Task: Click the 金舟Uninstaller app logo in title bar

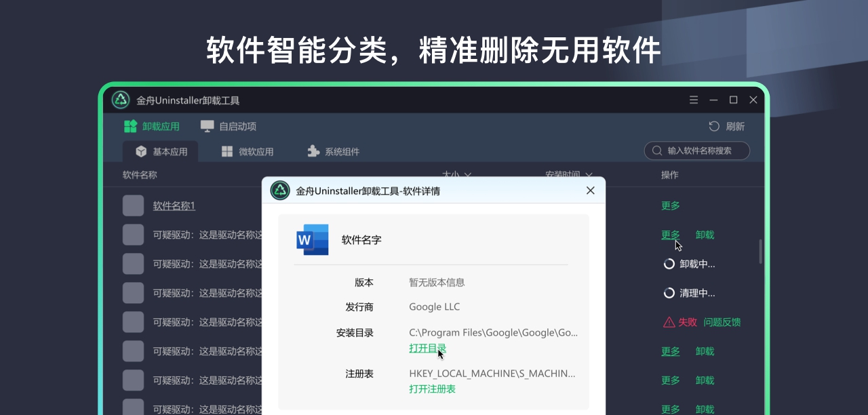Action: coord(121,100)
